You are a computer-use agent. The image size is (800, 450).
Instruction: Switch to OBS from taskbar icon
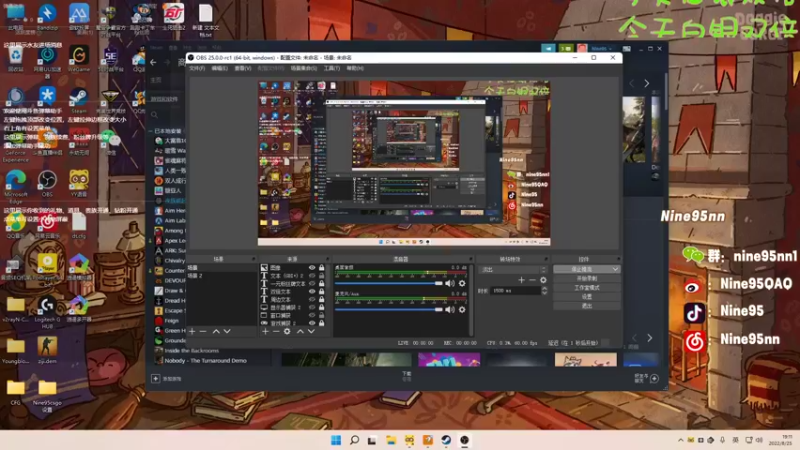(x=464, y=440)
